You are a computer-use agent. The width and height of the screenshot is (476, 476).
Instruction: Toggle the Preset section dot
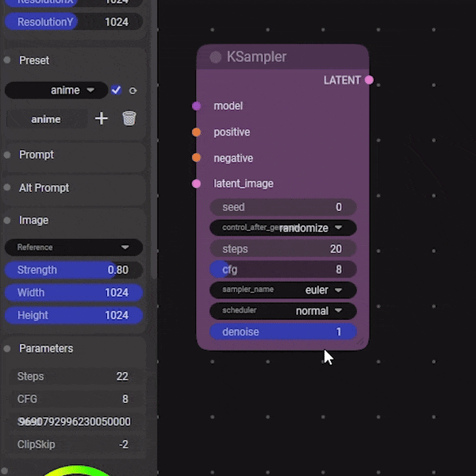coord(8,60)
